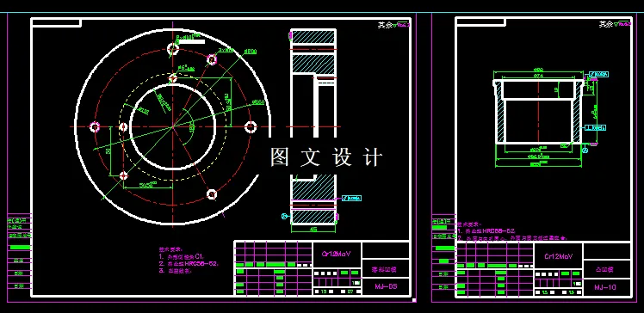The height and width of the screenshot is (313, 644).
Task: Select the Cr12MoV material text on sheet MJ-05
Action: pyautogui.click(x=337, y=254)
